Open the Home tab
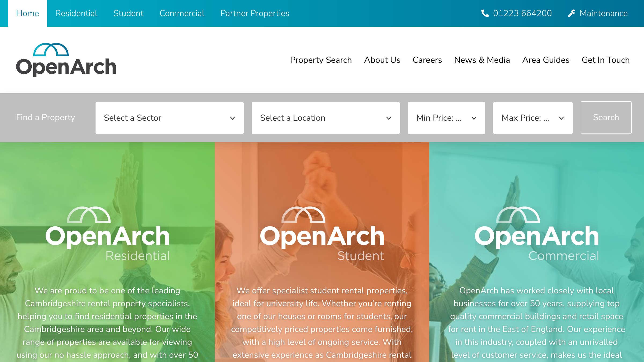Image resolution: width=644 pixels, height=362 pixels. coord(28,13)
